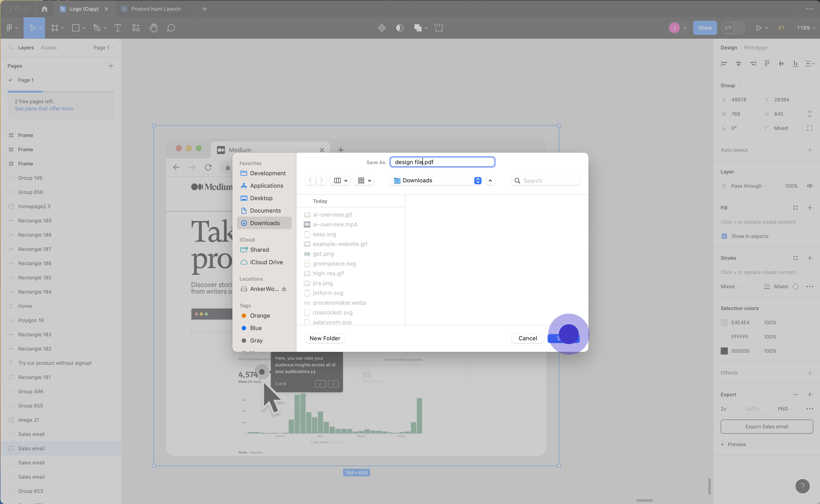The image size is (820, 504).
Task: Select the Comment tool
Action: pyautogui.click(x=171, y=28)
